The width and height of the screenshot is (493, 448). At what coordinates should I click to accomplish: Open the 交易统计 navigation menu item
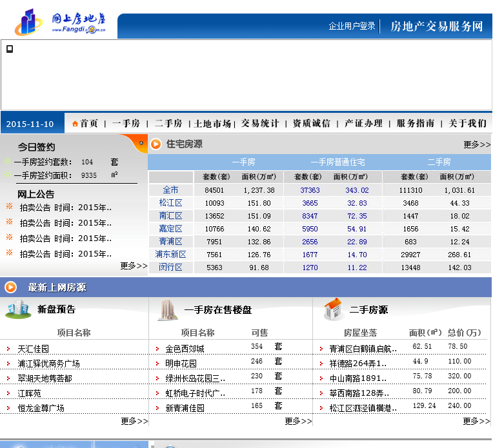tap(260, 123)
